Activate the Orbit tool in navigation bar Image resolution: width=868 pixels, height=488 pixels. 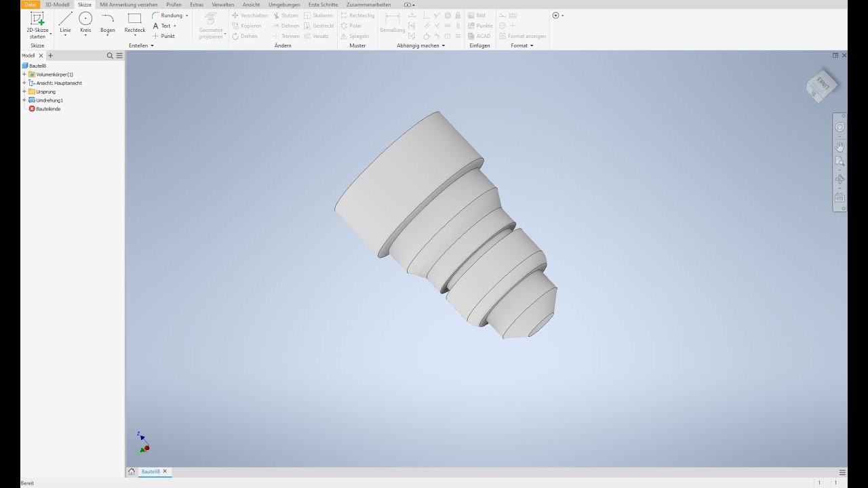pyautogui.click(x=840, y=180)
